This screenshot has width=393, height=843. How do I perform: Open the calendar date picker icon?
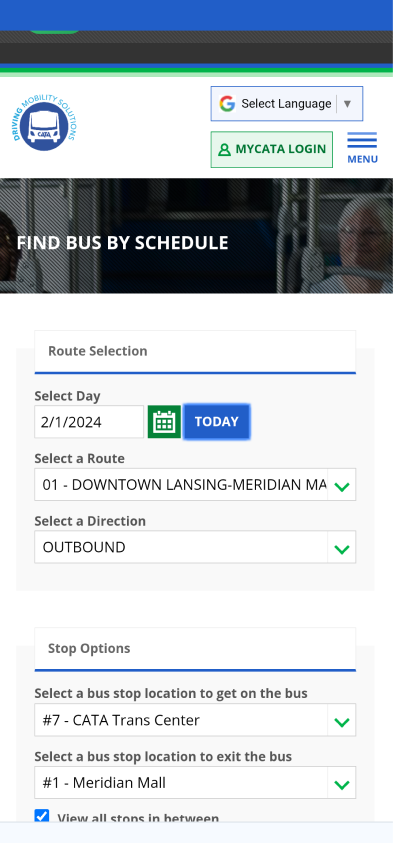[x=164, y=422]
